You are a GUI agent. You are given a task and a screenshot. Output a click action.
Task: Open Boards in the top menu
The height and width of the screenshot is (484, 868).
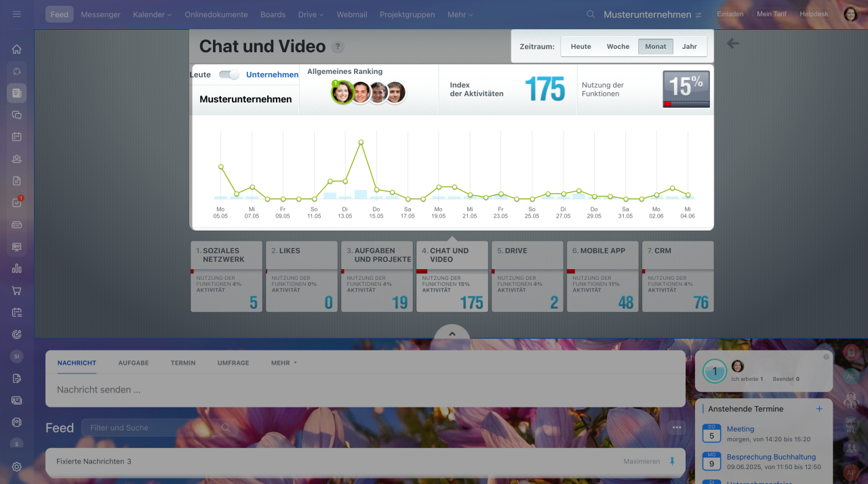click(x=273, y=14)
